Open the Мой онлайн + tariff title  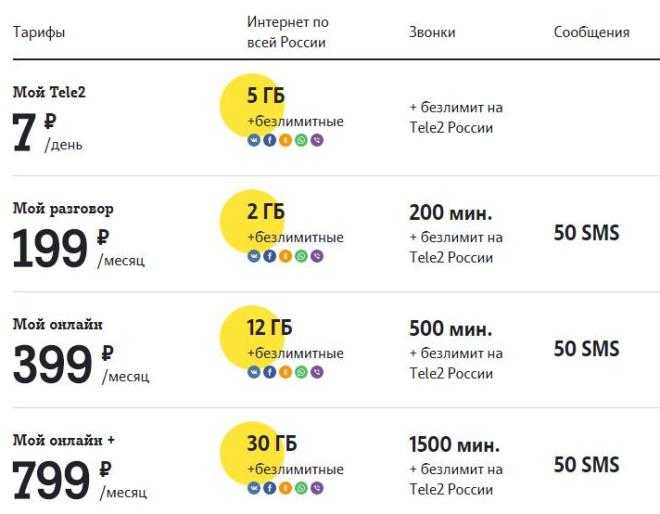64,440
